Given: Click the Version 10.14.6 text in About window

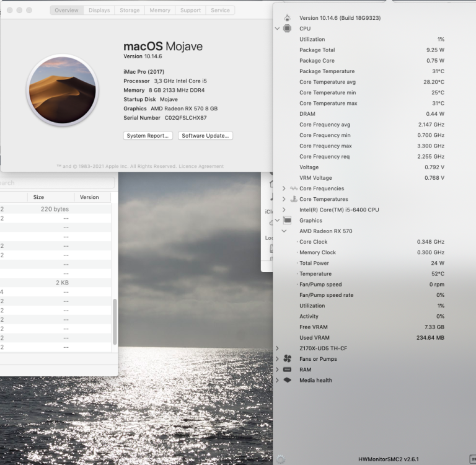Looking at the screenshot, I should pyautogui.click(x=143, y=56).
